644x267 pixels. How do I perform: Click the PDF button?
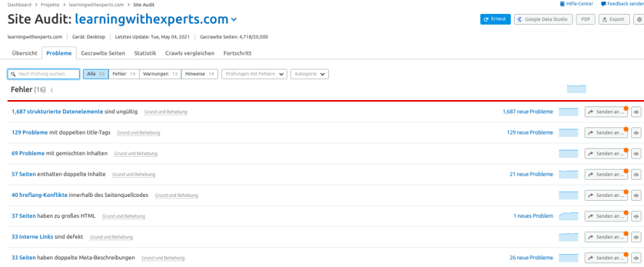pyautogui.click(x=586, y=19)
